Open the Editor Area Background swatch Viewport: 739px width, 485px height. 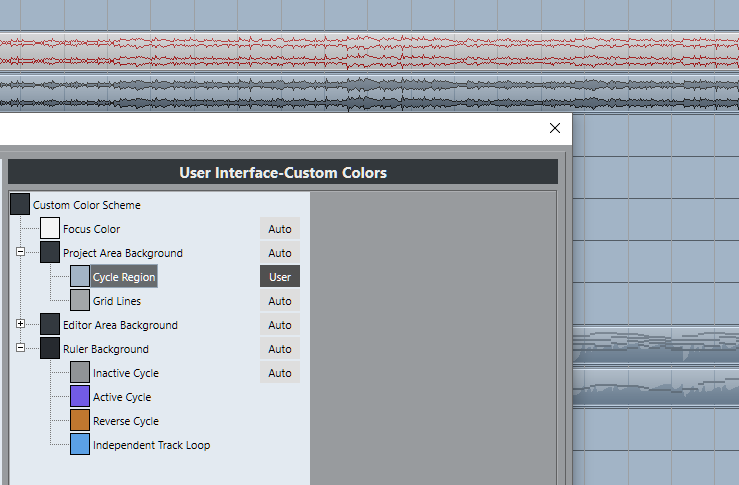point(50,325)
